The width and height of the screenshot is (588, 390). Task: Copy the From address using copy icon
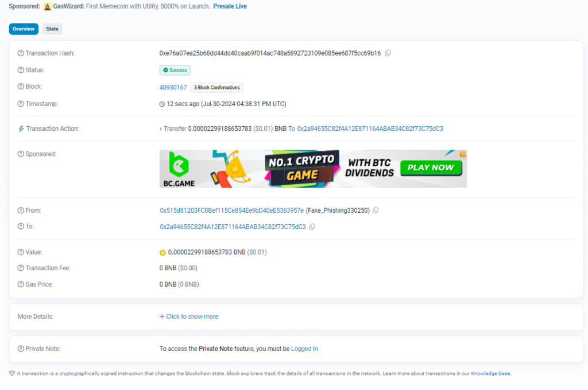click(376, 210)
